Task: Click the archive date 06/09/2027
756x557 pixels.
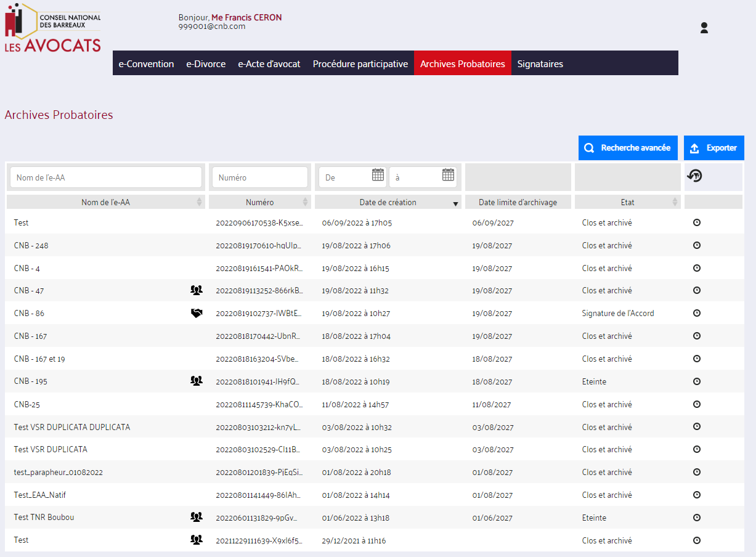Action: tap(493, 222)
